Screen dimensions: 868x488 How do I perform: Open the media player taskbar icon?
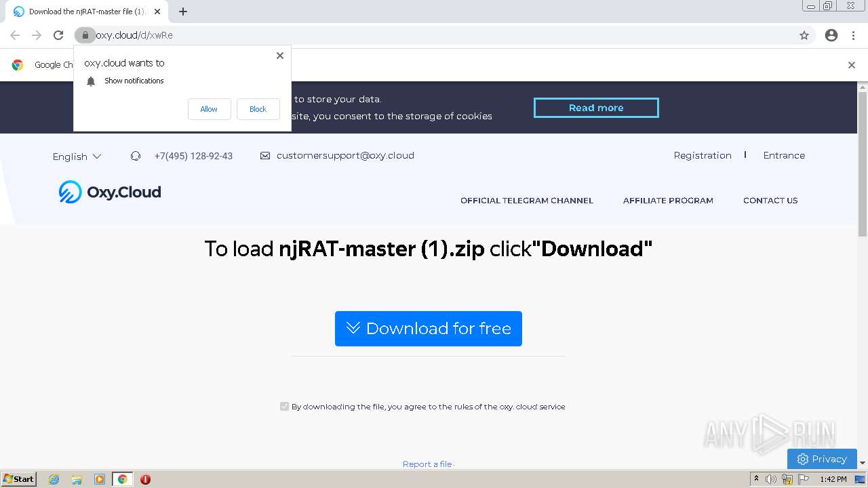(100, 479)
